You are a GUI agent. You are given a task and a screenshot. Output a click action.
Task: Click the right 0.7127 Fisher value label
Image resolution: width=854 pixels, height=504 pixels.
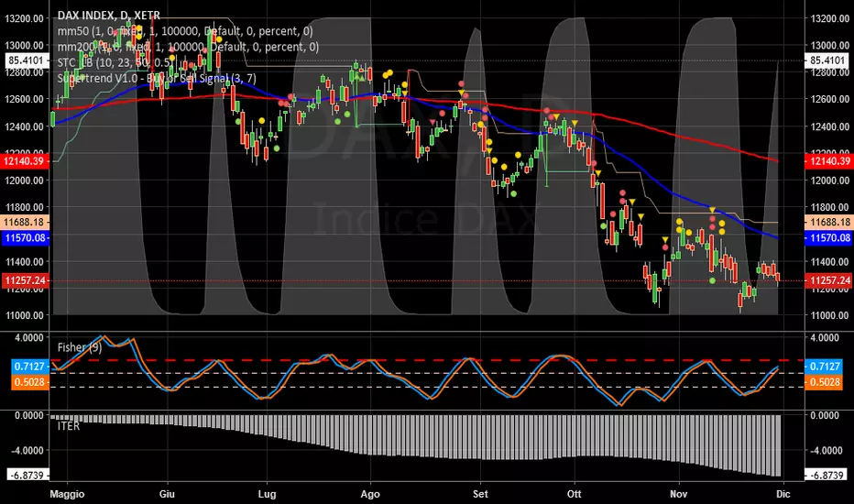[824, 367]
